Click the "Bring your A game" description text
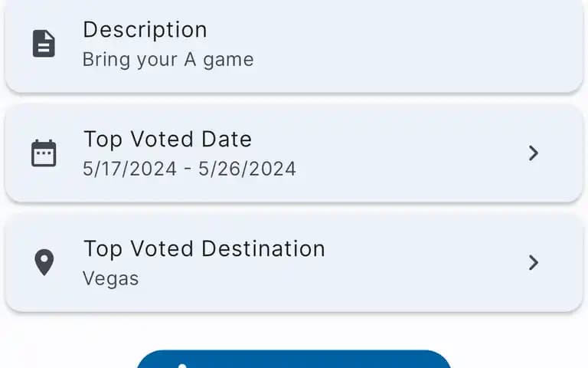Viewport: 588px width, 368px height. click(x=168, y=60)
